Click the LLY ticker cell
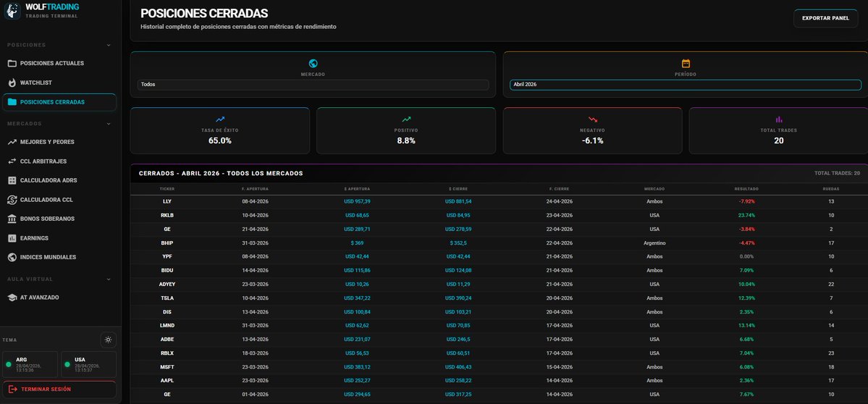 167,201
